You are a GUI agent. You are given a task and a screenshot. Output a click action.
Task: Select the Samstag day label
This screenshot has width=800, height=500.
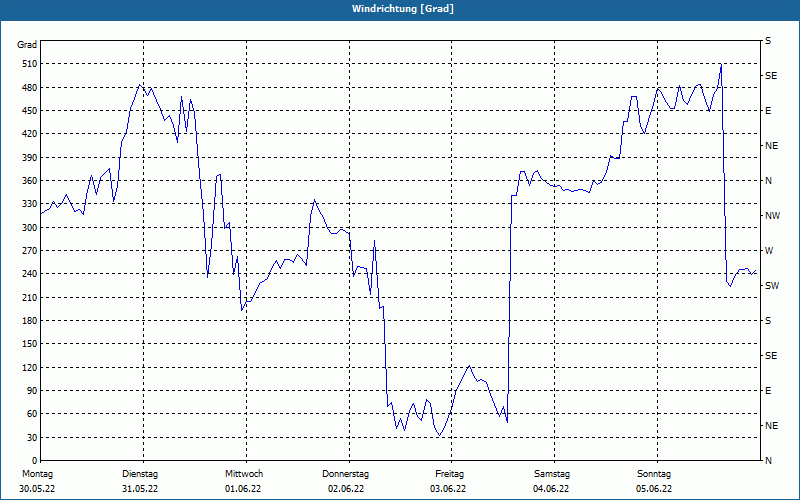(552, 474)
